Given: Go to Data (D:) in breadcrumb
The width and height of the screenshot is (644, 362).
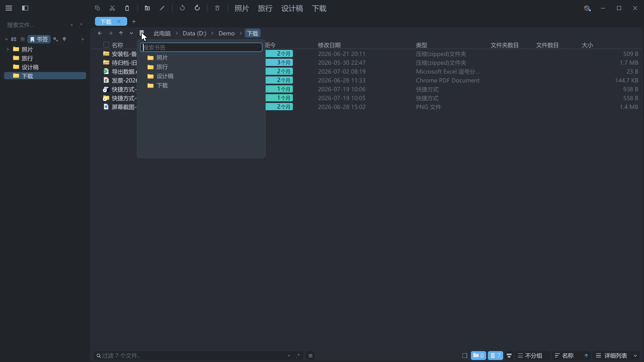Looking at the screenshot, I should pos(194,33).
